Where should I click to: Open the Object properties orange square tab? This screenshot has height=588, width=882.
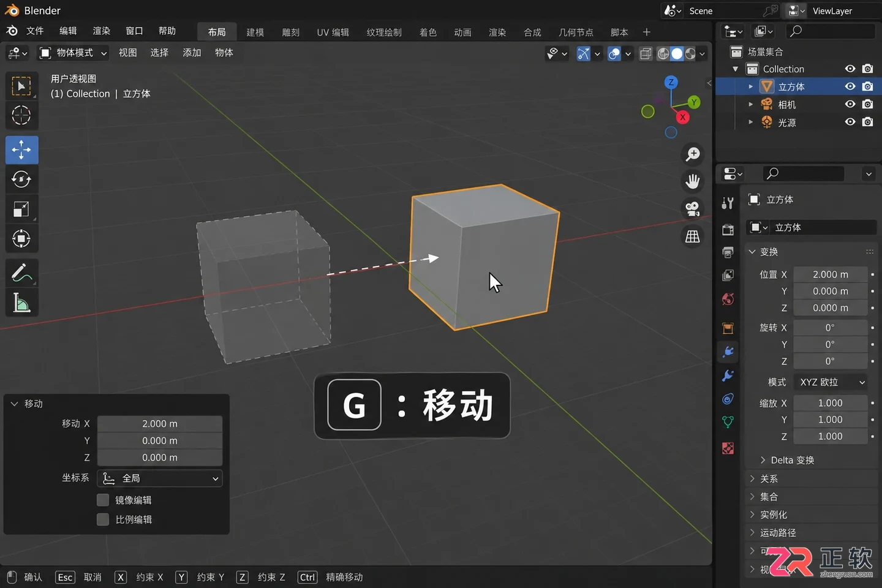[728, 328]
